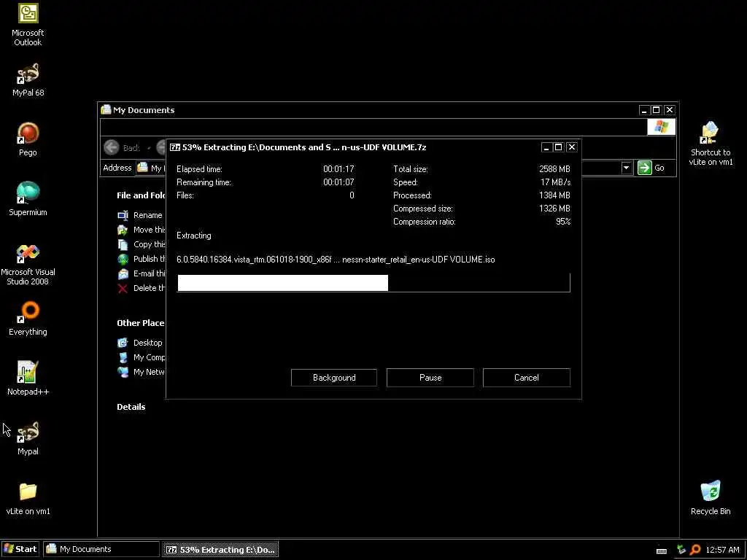Image resolution: width=747 pixels, height=560 pixels.
Task: Click the Move this file icon
Action: point(123,230)
